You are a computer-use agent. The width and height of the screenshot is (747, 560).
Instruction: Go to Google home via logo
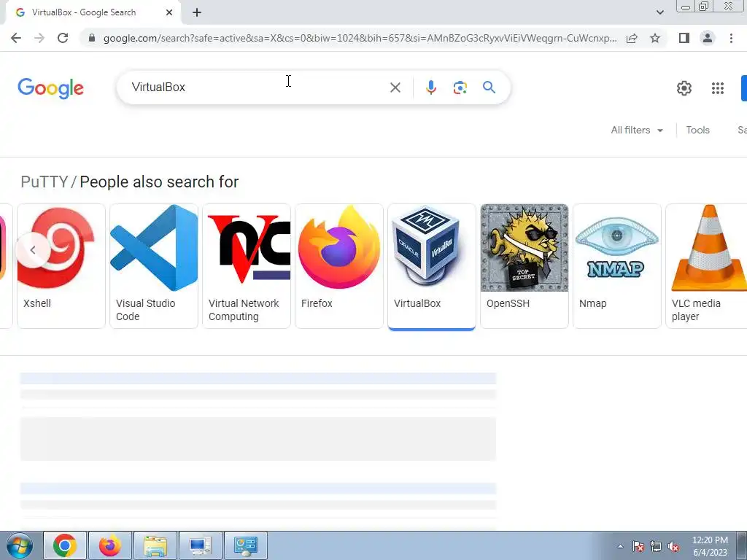coord(50,88)
